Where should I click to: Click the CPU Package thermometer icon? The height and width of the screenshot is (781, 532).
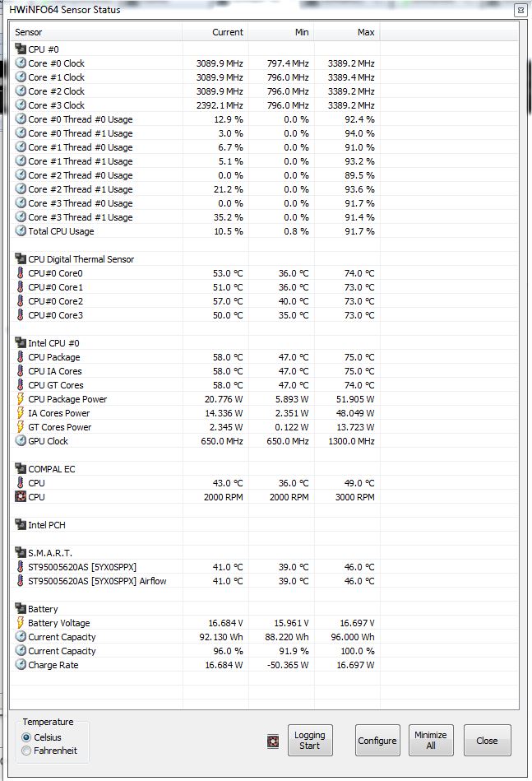(21, 357)
